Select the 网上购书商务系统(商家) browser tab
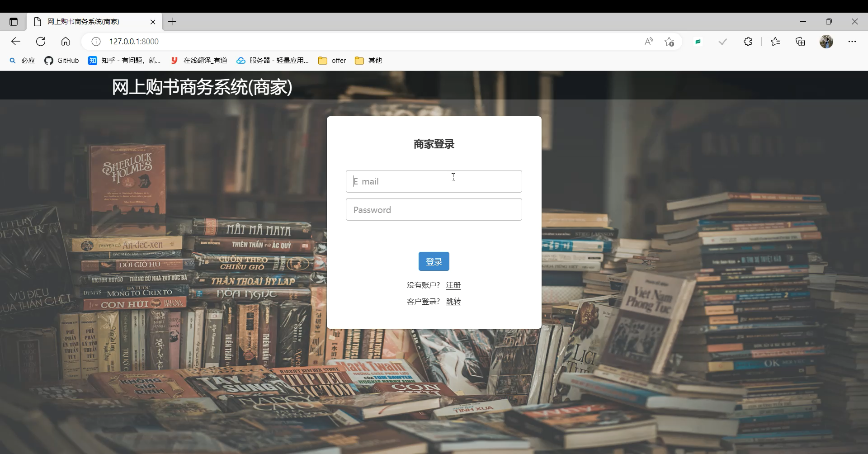The width and height of the screenshot is (868, 454). tap(94, 22)
